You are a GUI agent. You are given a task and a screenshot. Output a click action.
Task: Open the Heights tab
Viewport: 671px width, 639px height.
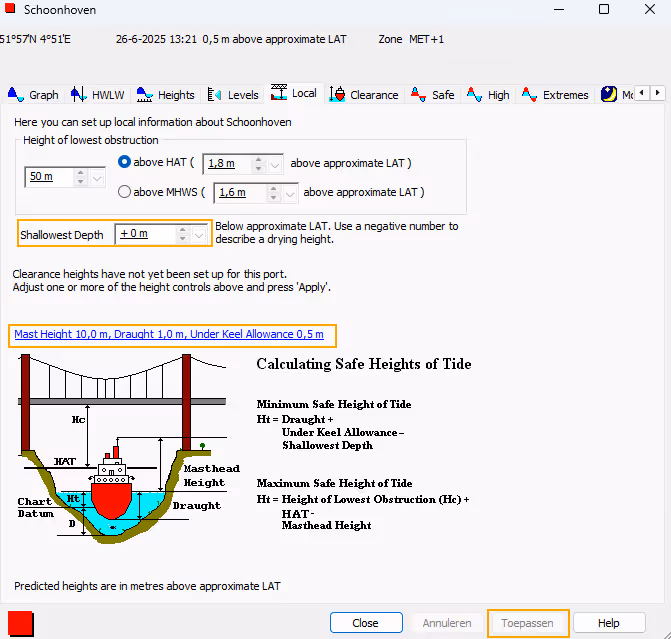pyautogui.click(x=166, y=95)
